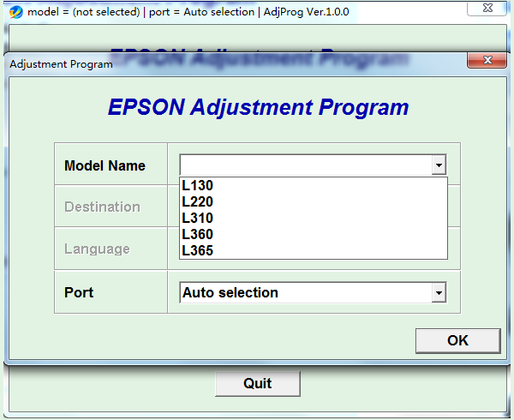Click the Model Name label
The height and width of the screenshot is (420, 514).
tap(105, 165)
